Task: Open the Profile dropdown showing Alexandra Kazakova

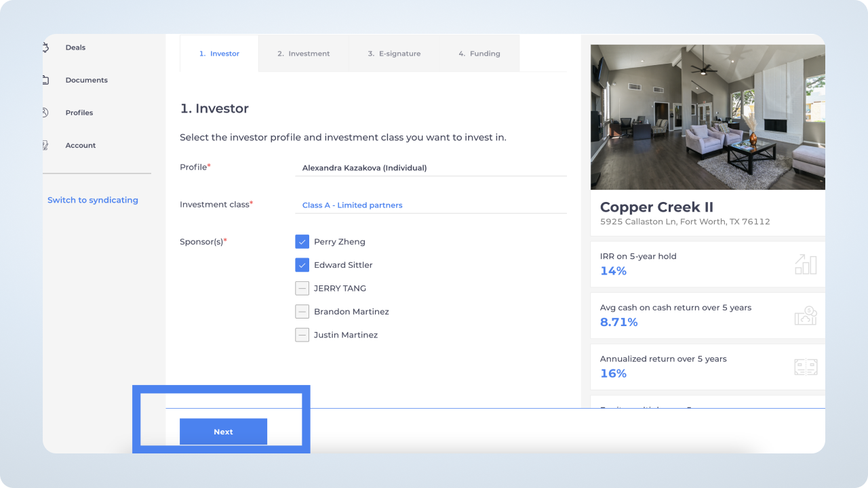Action: click(431, 167)
